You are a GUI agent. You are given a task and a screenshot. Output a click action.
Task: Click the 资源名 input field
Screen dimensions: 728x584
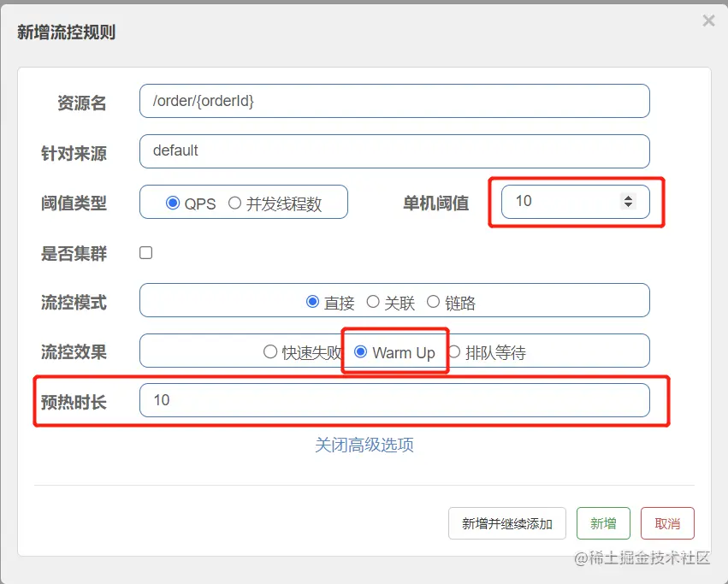(394, 101)
